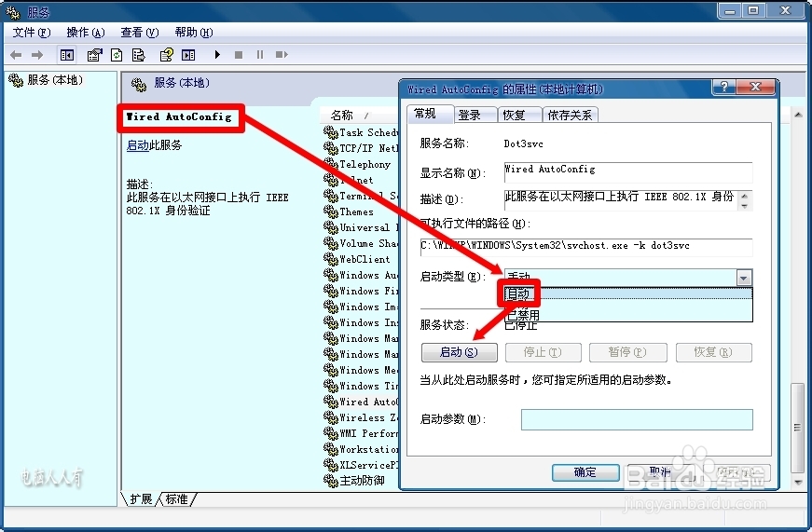Image resolution: width=812 pixels, height=532 pixels.
Task: Click the gear icon beside XLServicePlatform
Action: 330,465
